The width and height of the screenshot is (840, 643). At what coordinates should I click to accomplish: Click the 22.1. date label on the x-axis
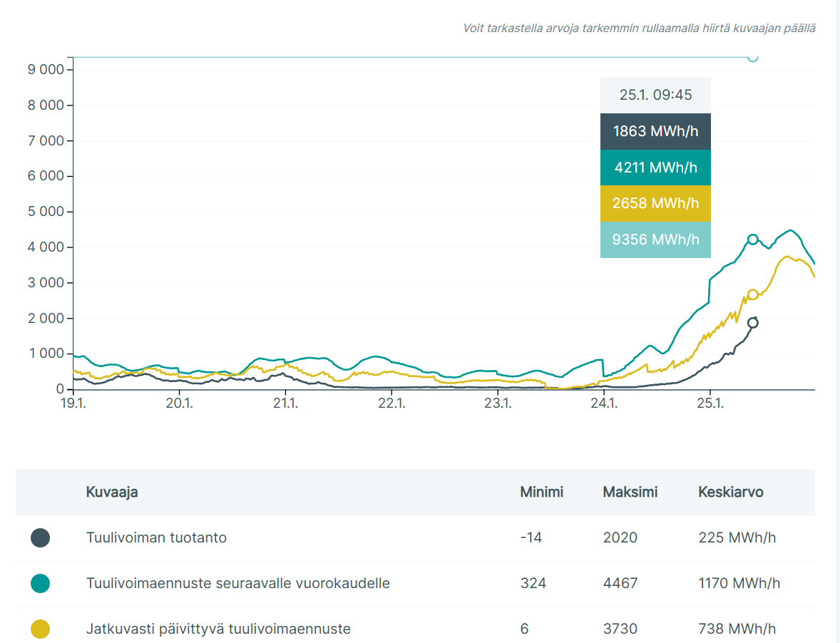click(x=391, y=403)
